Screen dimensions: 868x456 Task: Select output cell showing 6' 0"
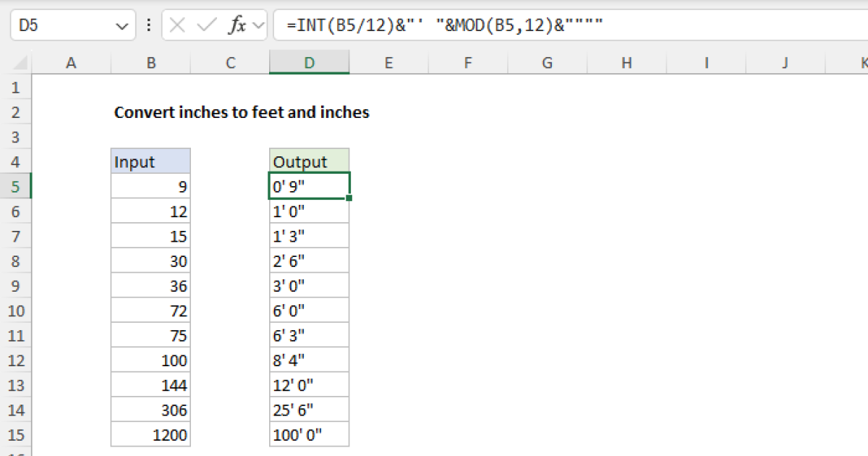pos(310,311)
